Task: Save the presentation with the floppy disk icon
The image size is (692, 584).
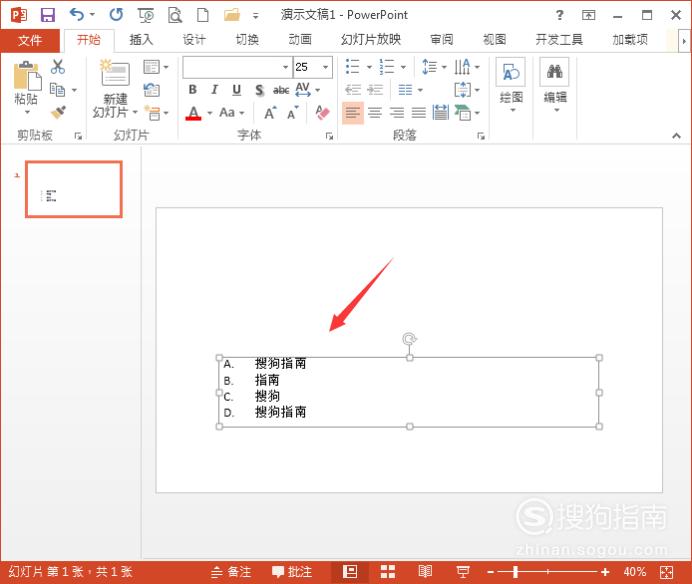Action: click(x=48, y=15)
